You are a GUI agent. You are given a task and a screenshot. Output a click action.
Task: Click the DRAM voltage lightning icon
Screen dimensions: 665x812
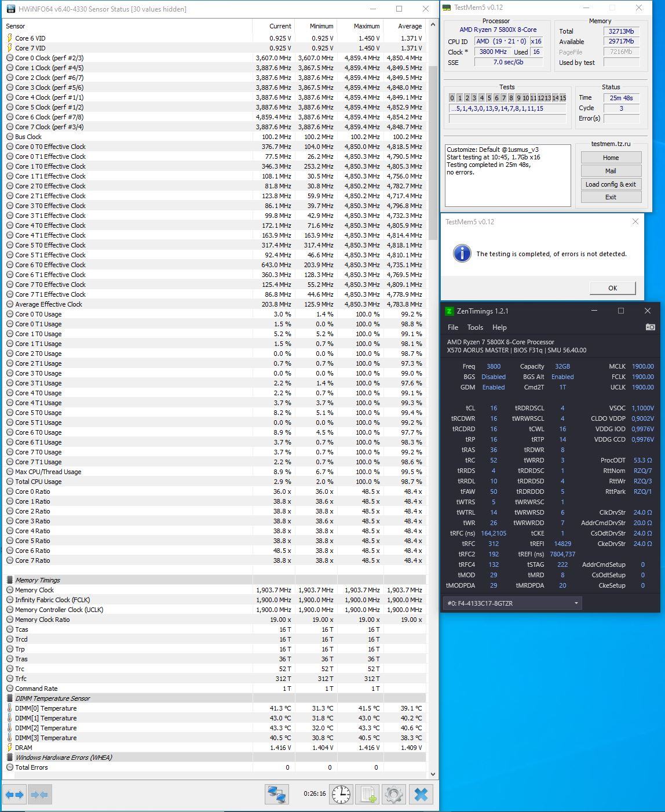[10, 748]
